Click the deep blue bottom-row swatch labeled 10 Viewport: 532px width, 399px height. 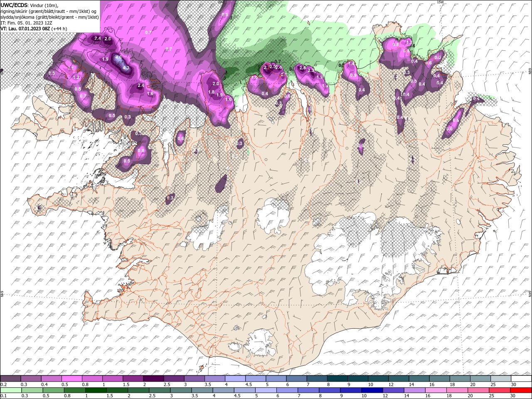pyautogui.click(x=372, y=390)
